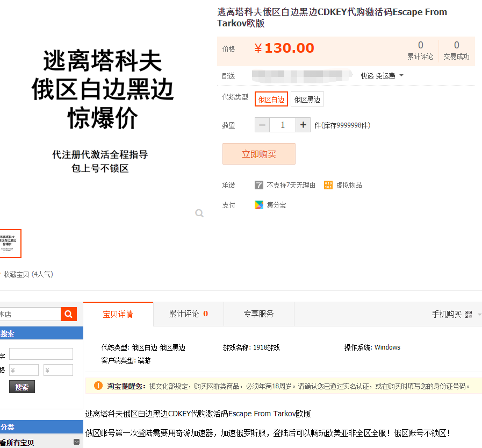
Task: Click the magnifier zoom icon on product image
Action: (199, 213)
